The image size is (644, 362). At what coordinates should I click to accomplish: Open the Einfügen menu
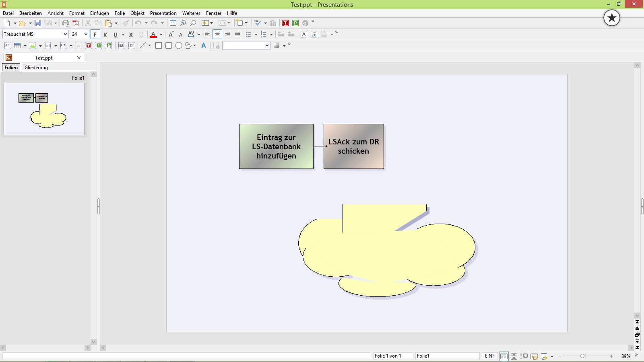tap(99, 13)
